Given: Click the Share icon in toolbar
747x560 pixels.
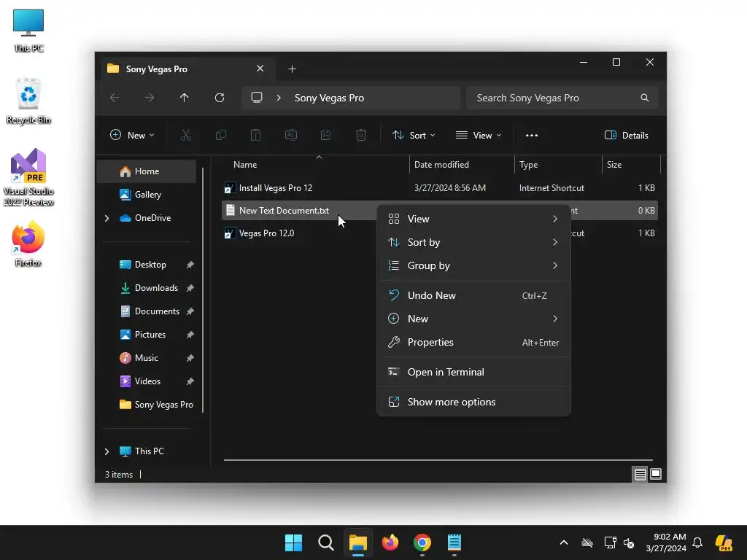Looking at the screenshot, I should pyautogui.click(x=326, y=135).
